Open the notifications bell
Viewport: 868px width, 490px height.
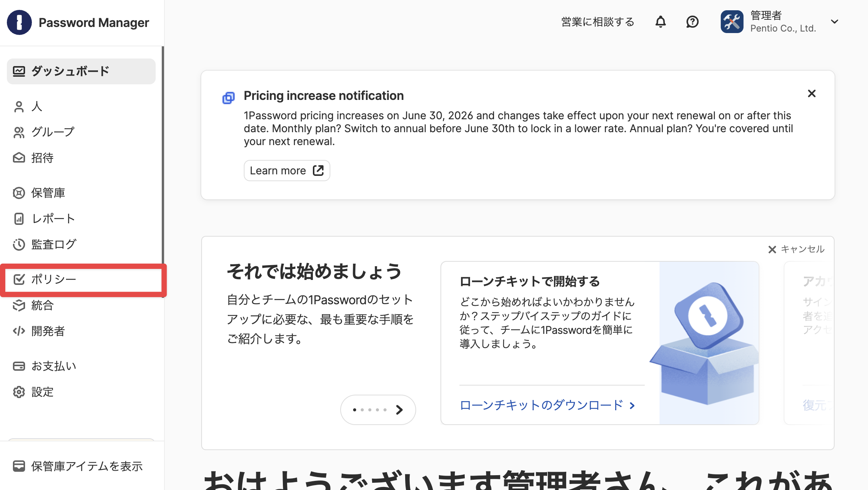click(661, 22)
